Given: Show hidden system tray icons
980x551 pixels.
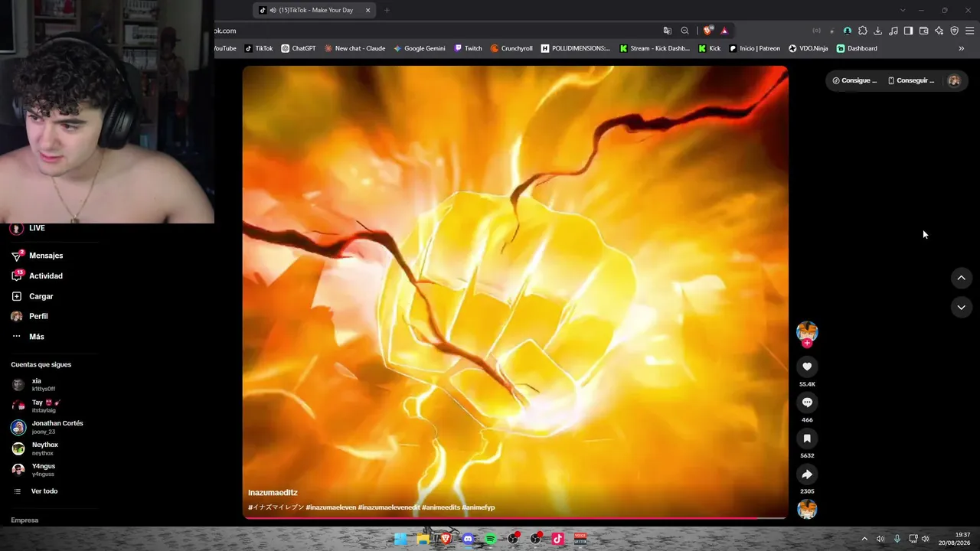Looking at the screenshot, I should coord(864,539).
